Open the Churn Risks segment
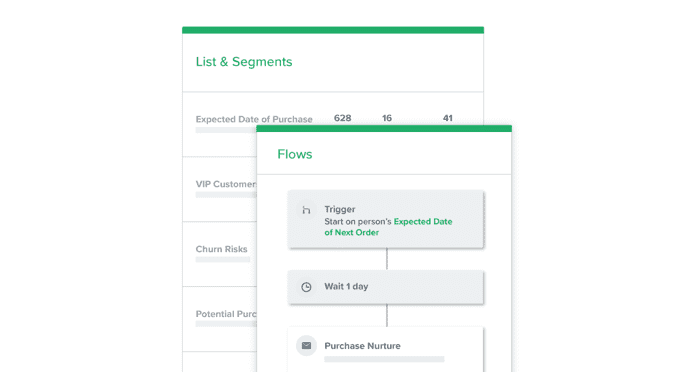 click(x=221, y=249)
